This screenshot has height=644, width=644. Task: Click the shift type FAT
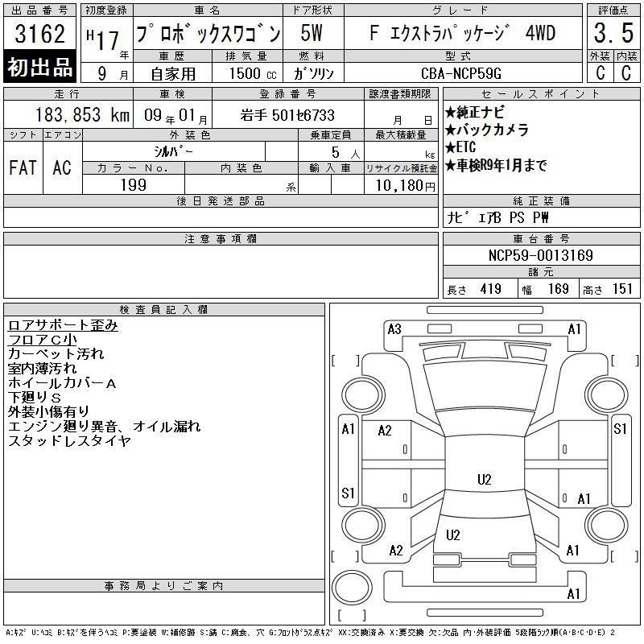23,167
